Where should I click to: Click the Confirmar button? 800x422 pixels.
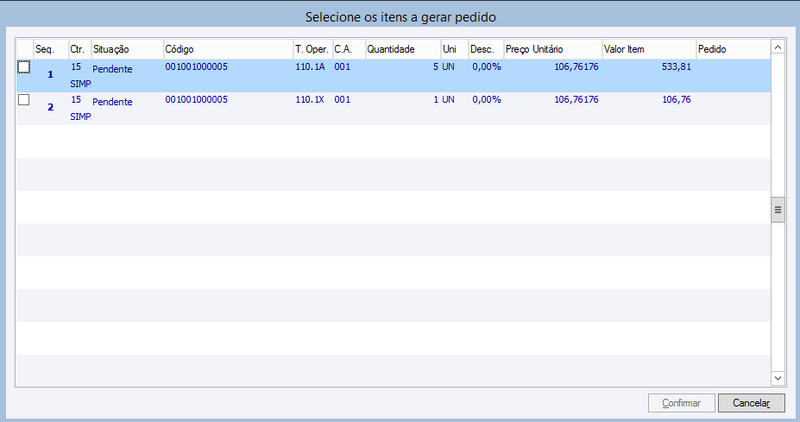point(681,403)
